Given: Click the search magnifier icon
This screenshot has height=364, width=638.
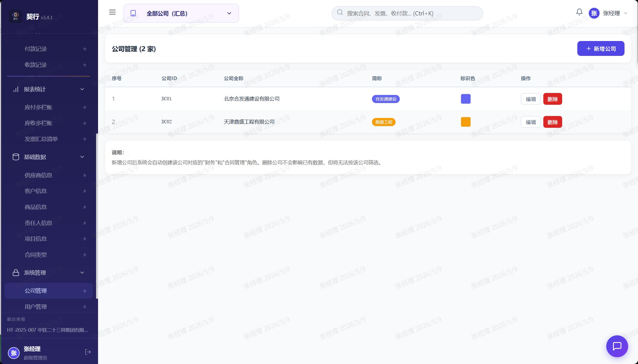Looking at the screenshot, I should (x=340, y=12).
